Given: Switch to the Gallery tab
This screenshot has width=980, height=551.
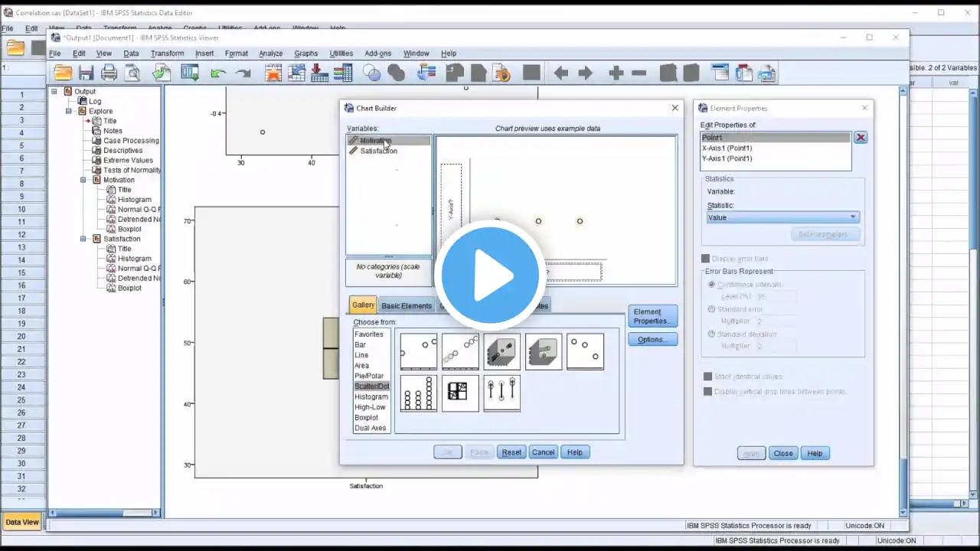Looking at the screenshot, I should pyautogui.click(x=363, y=305).
